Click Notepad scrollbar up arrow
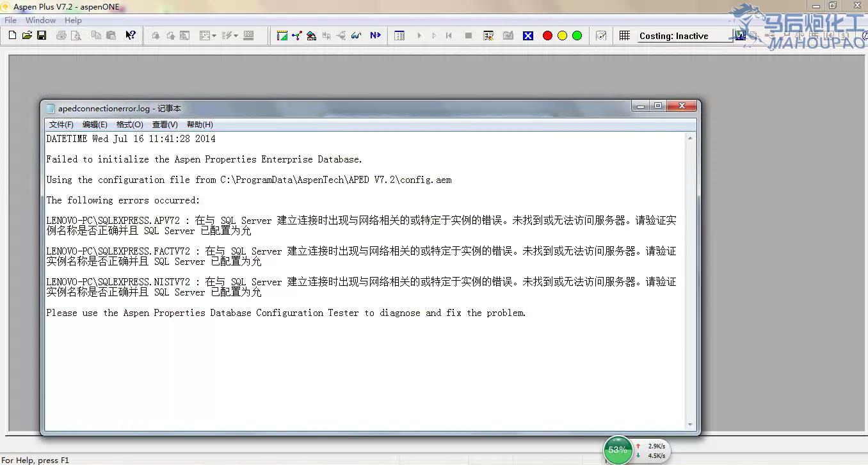868x465 pixels. tap(690, 138)
